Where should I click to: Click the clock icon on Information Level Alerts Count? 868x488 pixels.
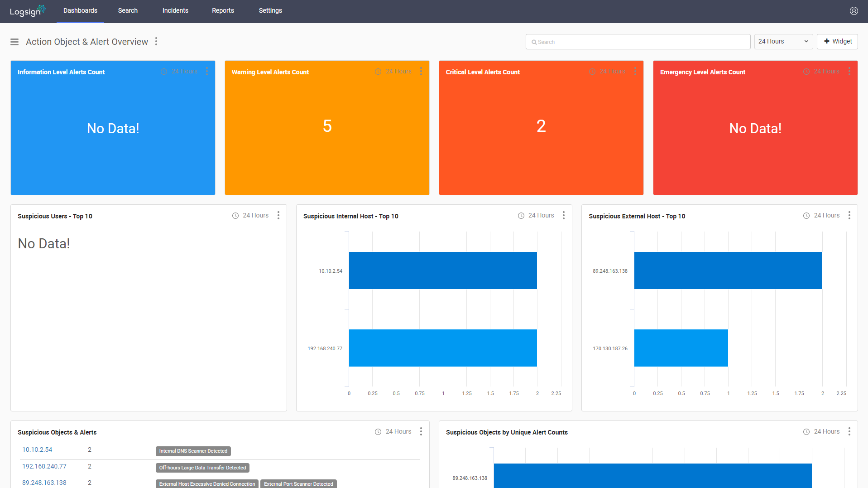tap(163, 71)
